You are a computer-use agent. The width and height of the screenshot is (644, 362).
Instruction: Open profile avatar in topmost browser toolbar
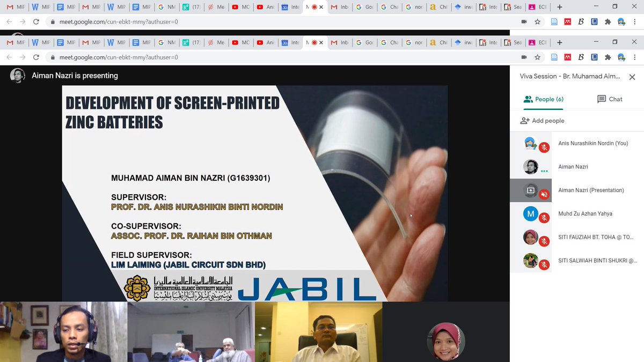tap(621, 22)
